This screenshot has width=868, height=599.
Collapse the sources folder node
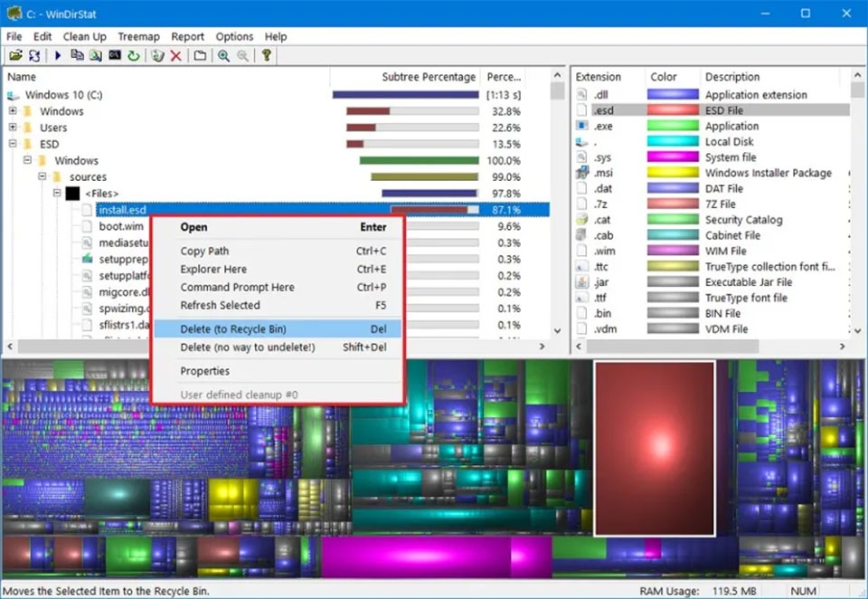[x=42, y=176]
